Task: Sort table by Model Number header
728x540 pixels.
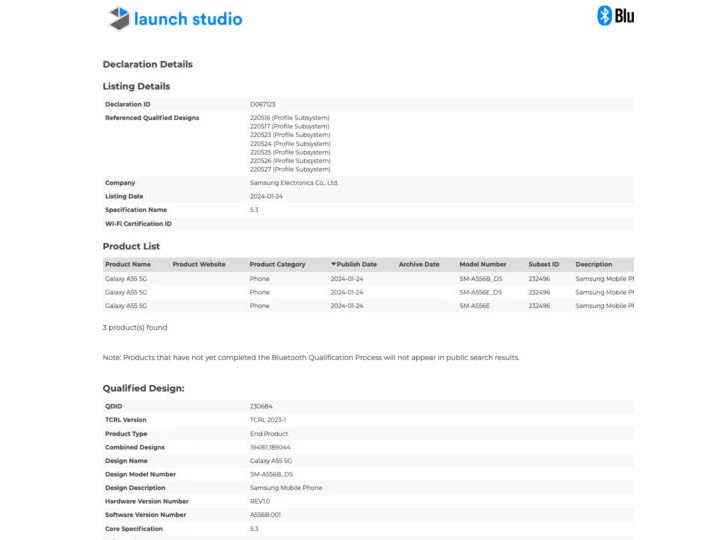Action: [483, 264]
